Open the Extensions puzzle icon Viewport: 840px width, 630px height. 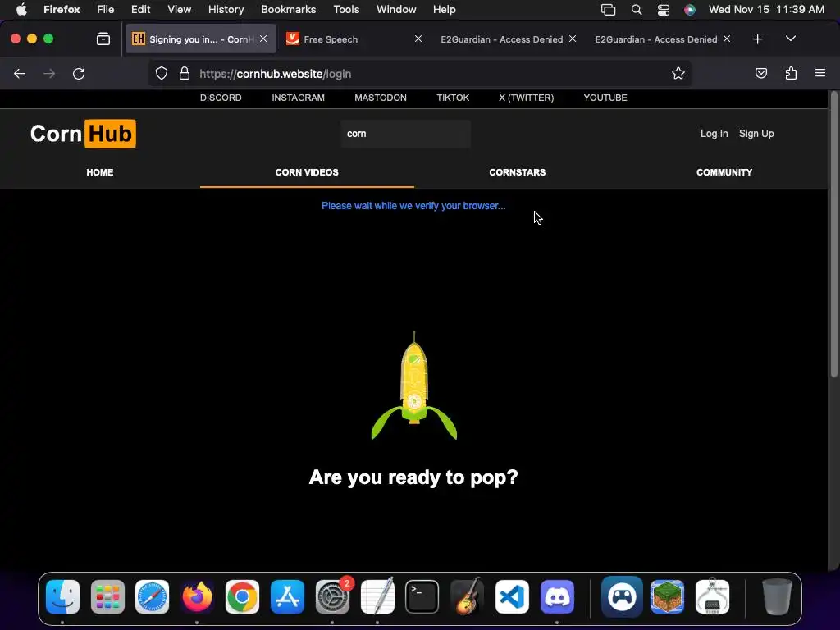coord(791,73)
